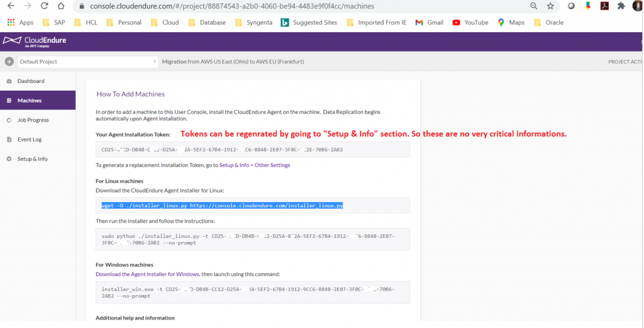Open Imported From IE folder
Viewport: 644px width, 328px height.
[377, 23]
